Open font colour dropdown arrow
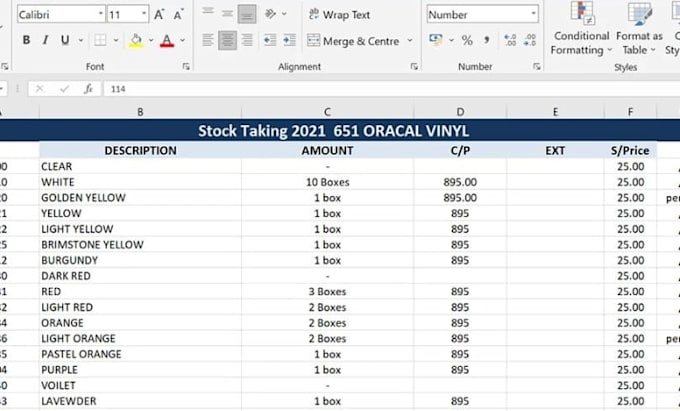Screen dimensions: 680x411 point(182,40)
